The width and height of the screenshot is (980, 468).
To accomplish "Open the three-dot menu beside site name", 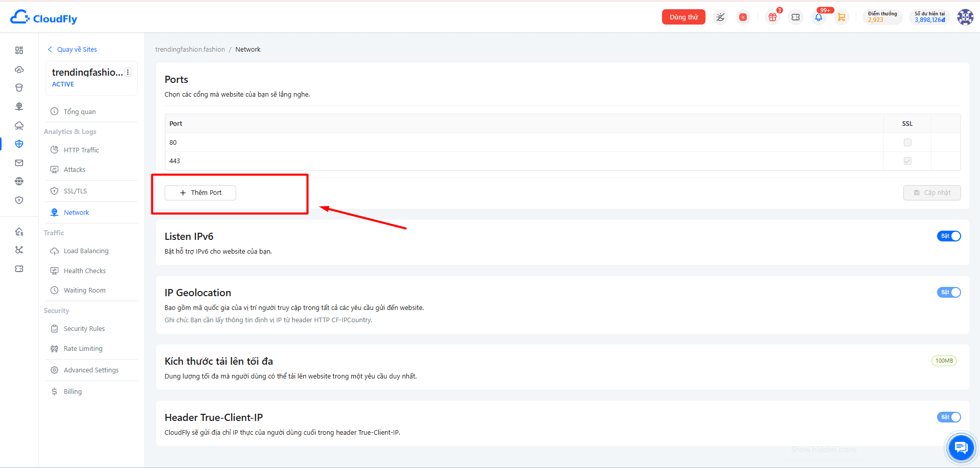I will [128, 72].
